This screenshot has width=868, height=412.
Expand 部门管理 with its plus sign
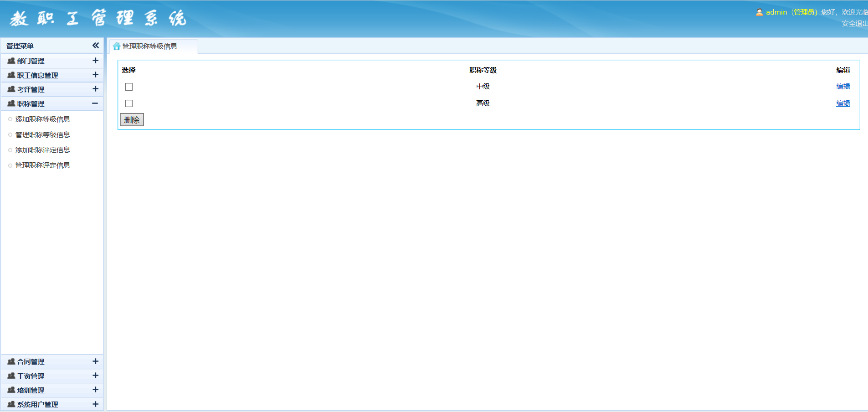(x=95, y=61)
